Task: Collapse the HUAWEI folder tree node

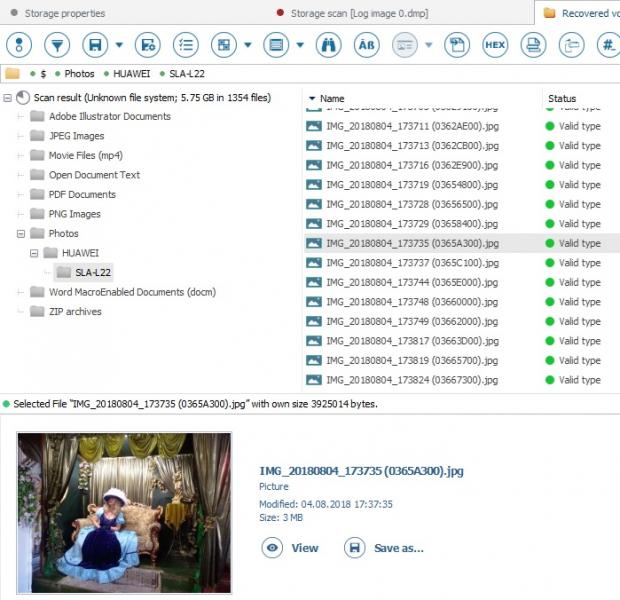Action: pos(34,253)
